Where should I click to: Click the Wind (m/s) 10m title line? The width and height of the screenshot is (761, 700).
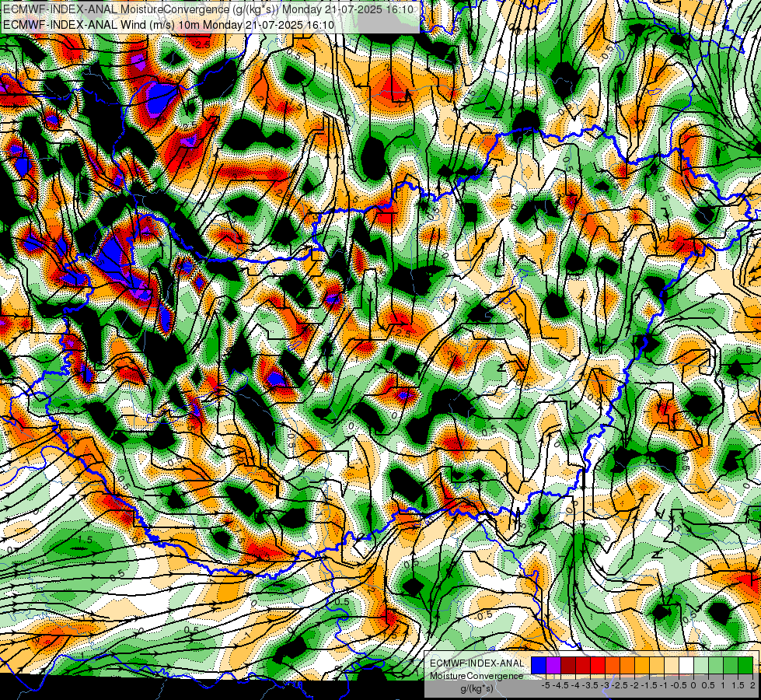click(169, 24)
